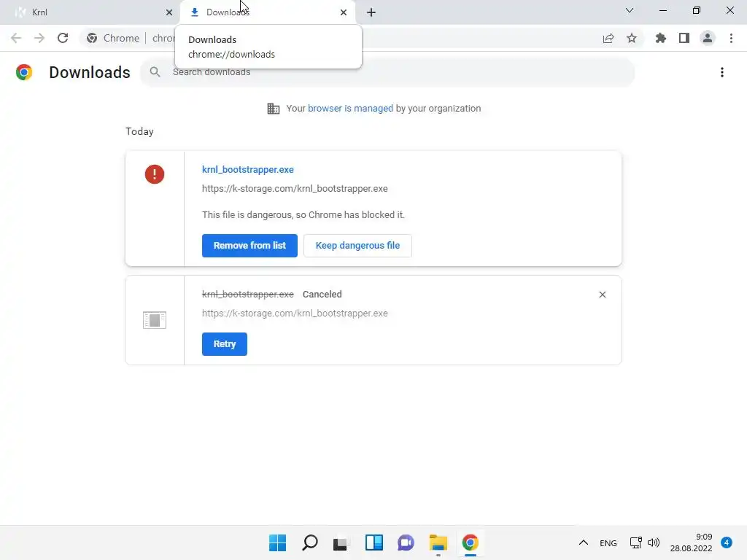Dismiss the canceled download entry
The height and width of the screenshot is (560, 747).
[x=602, y=295]
